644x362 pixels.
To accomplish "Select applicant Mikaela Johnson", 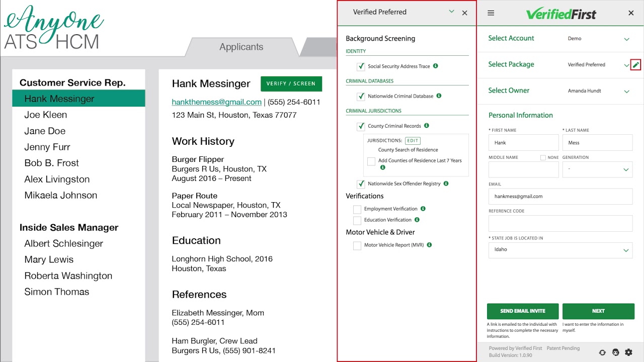I will [61, 195].
